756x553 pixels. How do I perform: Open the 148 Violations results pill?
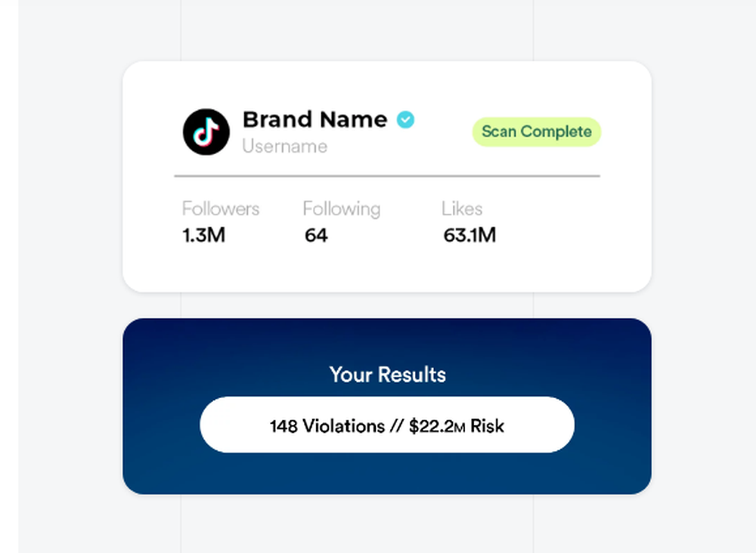click(x=387, y=425)
